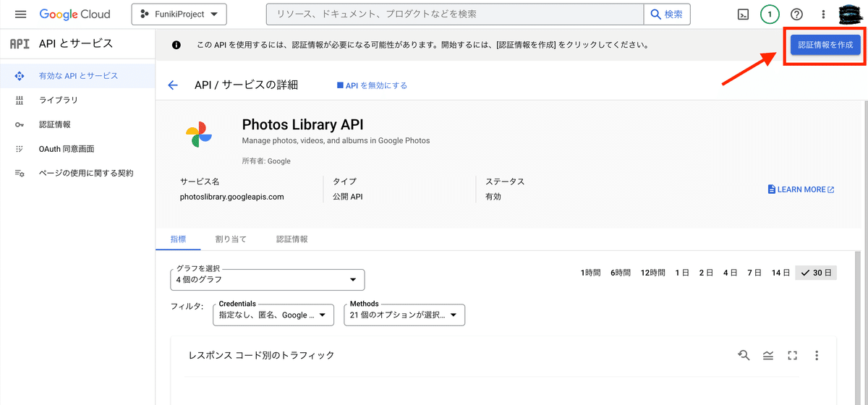Open the FunikiProject project selector
The height and width of the screenshot is (405, 868).
(x=179, y=14)
